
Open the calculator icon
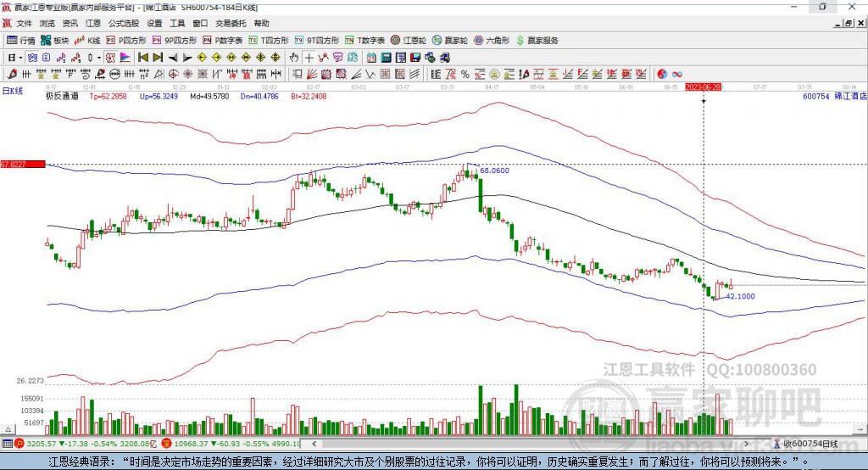tap(386, 58)
